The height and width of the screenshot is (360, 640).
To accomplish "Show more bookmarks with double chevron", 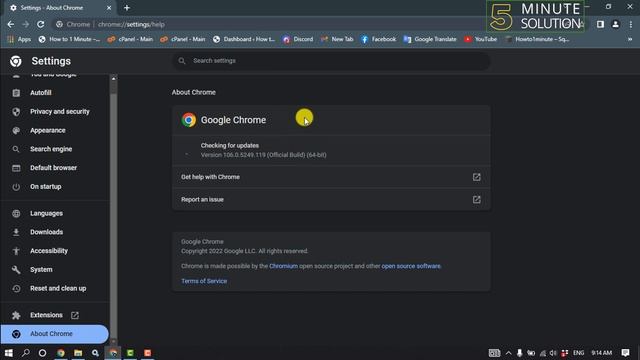I will pyautogui.click(x=630, y=39).
